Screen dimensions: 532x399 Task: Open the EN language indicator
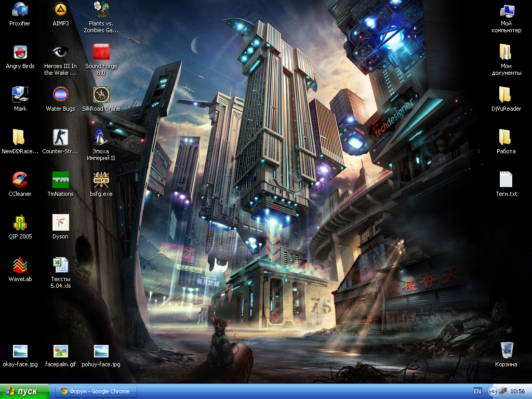[x=477, y=392]
